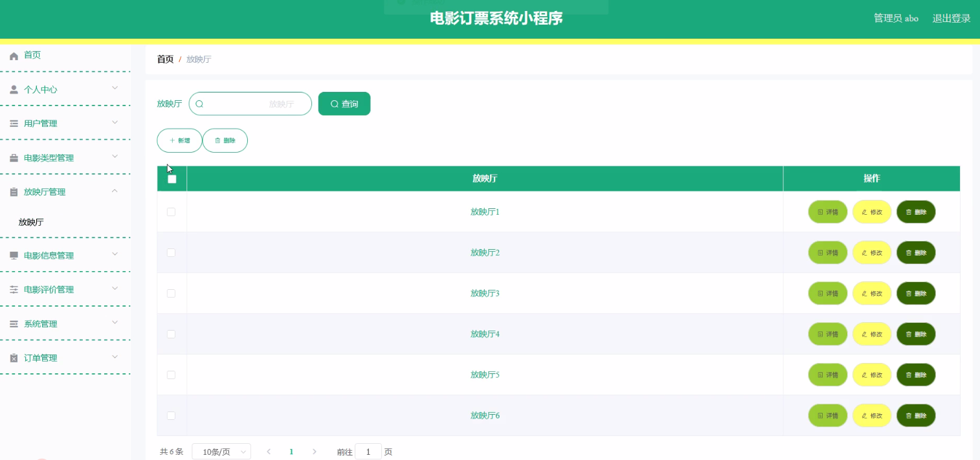Screen dimensions: 980x460
Task: Select the user icon next to 个人中心
Action: click(x=13, y=89)
